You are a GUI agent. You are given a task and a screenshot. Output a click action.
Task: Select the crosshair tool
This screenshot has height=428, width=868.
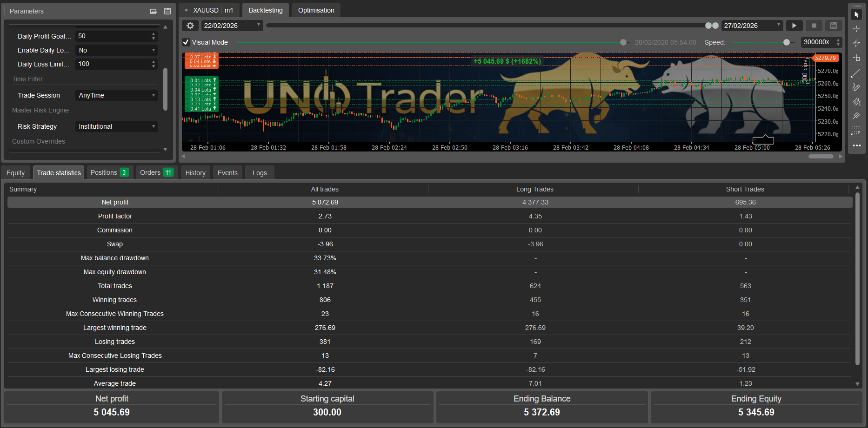click(857, 29)
